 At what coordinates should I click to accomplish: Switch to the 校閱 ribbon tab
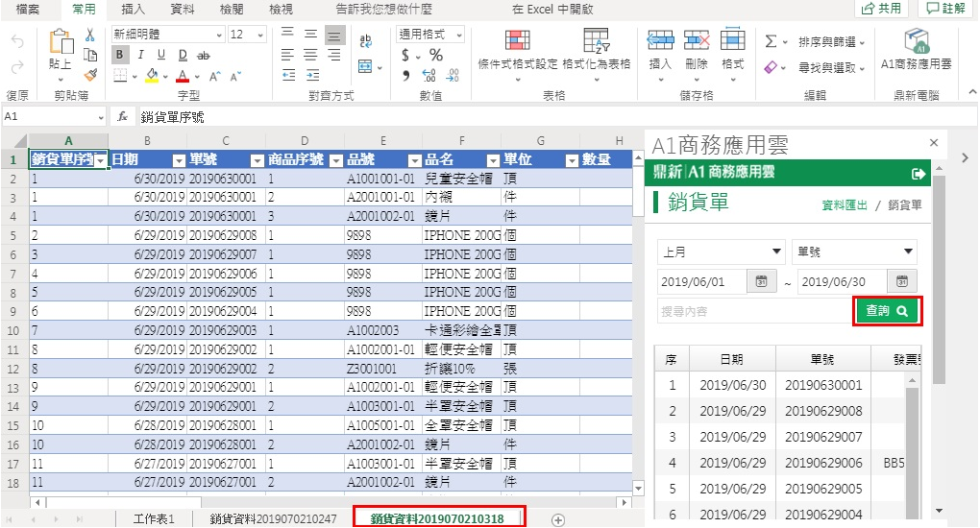coord(232,10)
